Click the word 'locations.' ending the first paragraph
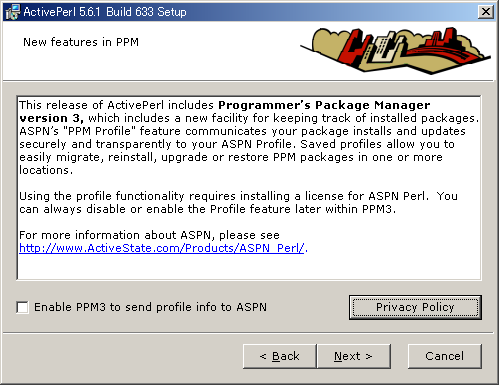Image resolution: width=499 pixels, height=385 pixels. tap(46, 170)
